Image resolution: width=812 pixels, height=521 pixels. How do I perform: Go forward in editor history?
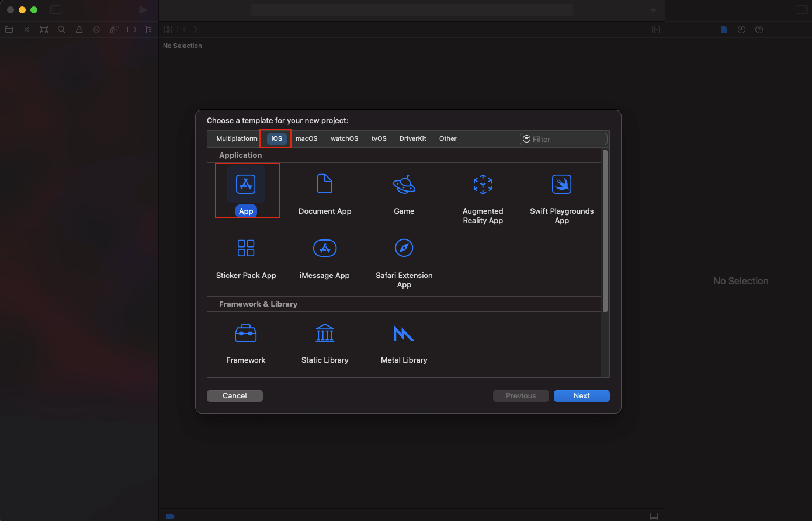pos(196,29)
